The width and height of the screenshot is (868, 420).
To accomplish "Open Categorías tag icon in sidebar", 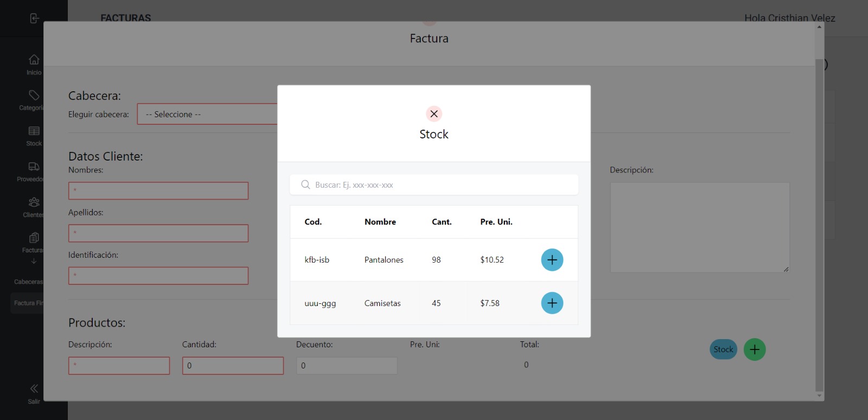I will click(x=34, y=96).
